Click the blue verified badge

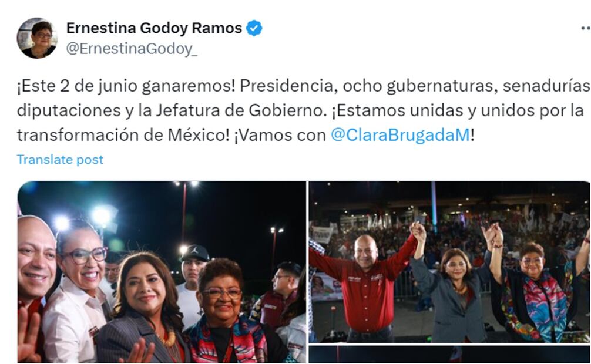pos(254,28)
